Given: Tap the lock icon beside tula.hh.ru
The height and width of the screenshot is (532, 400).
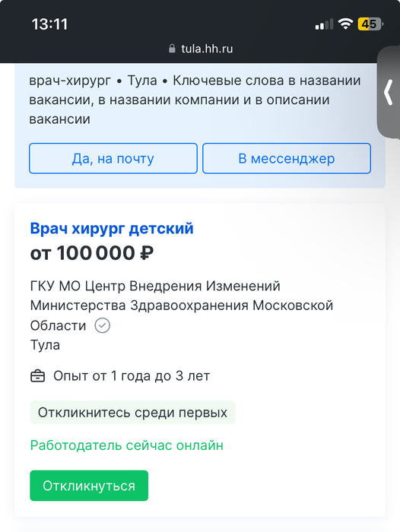Looking at the screenshot, I should tap(172, 49).
